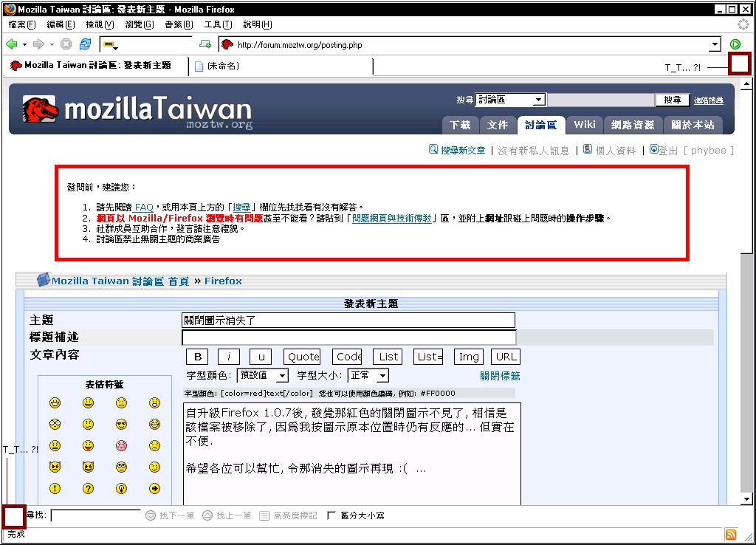Click the gray Stop loading icon
This screenshot has height=545, width=756.
coord(66,44)
